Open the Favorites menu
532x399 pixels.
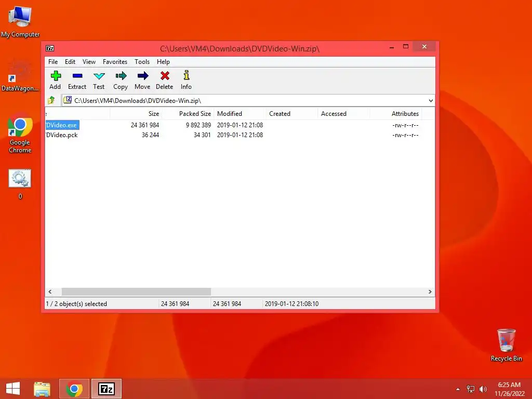click(115, 62)
